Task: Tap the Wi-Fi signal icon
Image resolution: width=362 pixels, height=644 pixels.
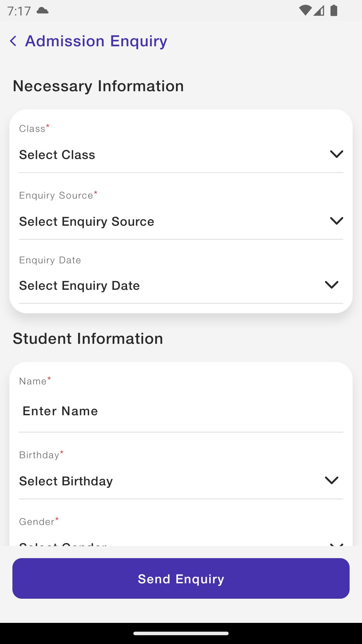Action: (305, 10)
